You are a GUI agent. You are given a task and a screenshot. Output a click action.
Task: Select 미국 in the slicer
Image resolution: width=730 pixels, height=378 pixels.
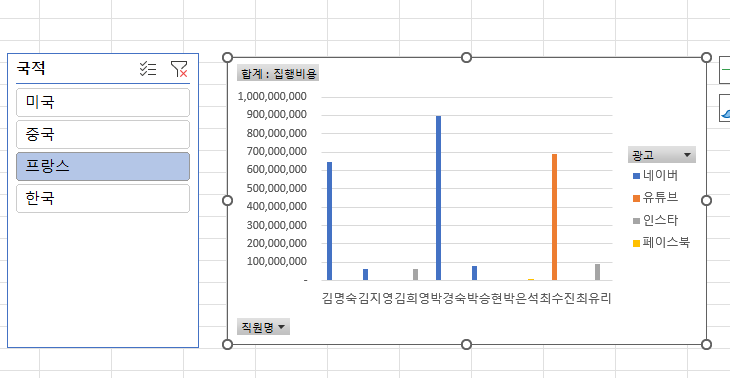[103, 102]
